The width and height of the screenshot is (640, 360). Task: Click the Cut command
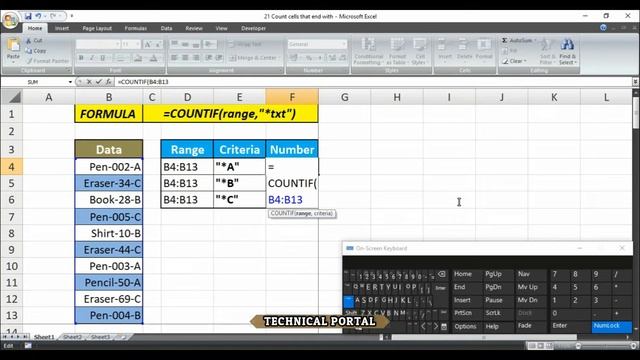(x=34, y=40)
